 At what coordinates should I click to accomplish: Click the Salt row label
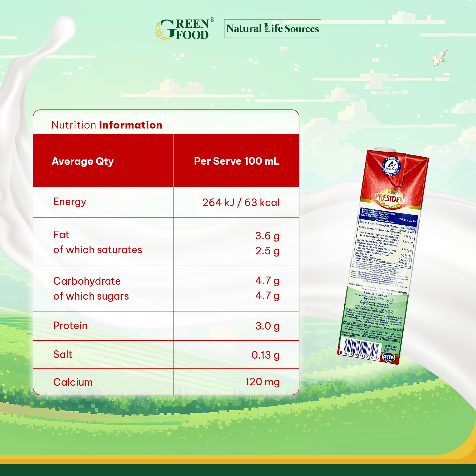(63, 354)
